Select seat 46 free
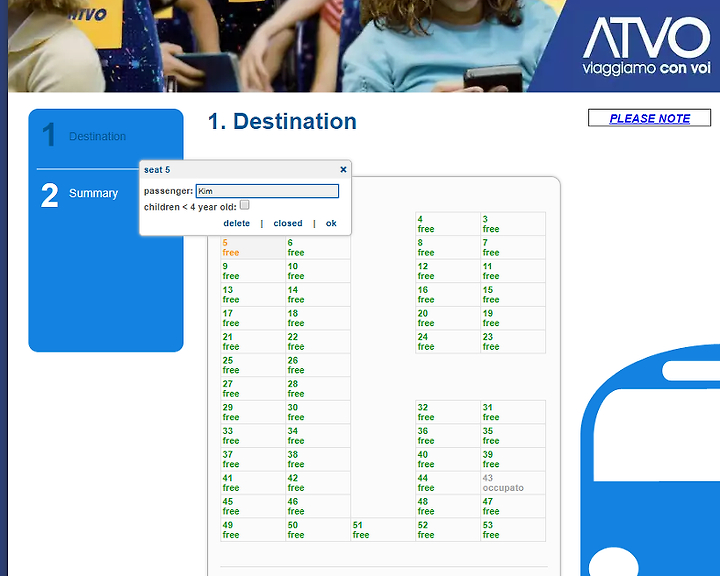720x576 pixels. 318,506
